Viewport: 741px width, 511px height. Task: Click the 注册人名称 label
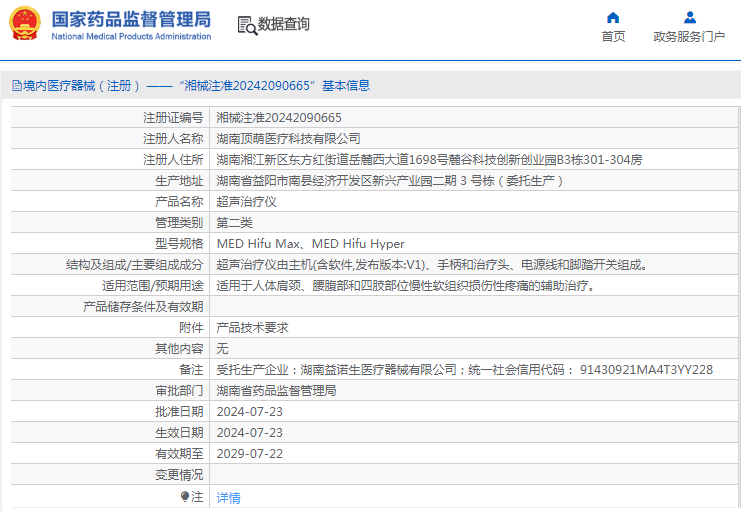(173, 139)
